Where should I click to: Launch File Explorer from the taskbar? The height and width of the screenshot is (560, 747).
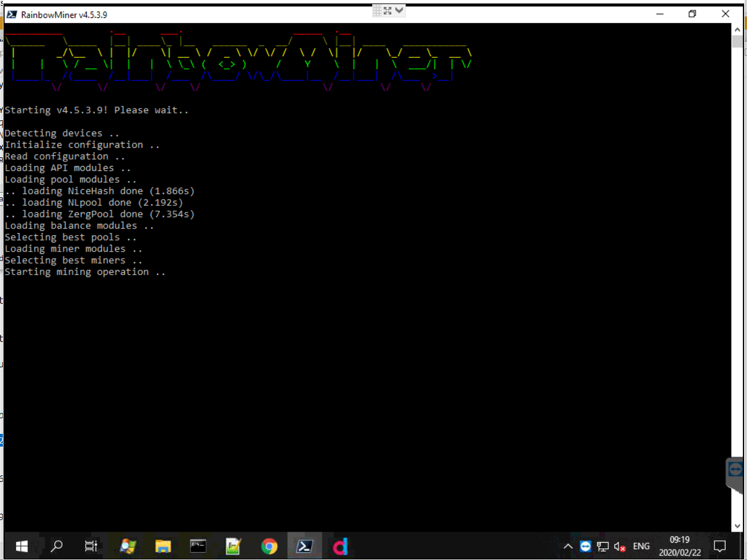163,546
